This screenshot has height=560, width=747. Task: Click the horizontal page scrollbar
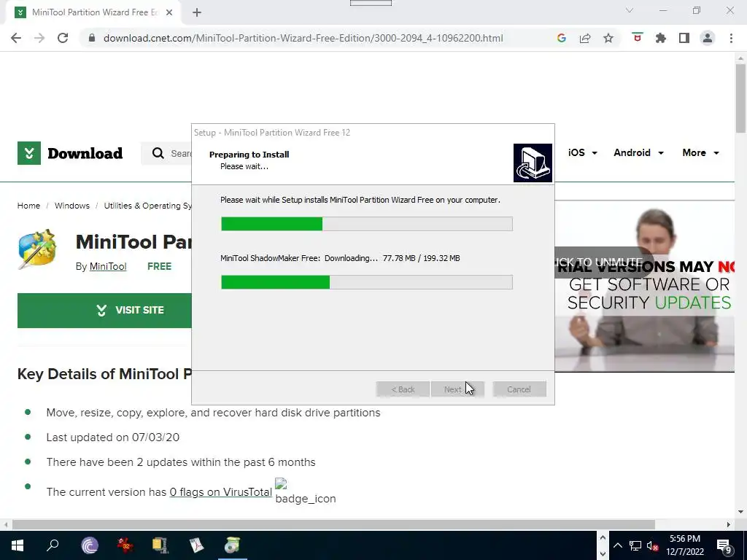333,525
